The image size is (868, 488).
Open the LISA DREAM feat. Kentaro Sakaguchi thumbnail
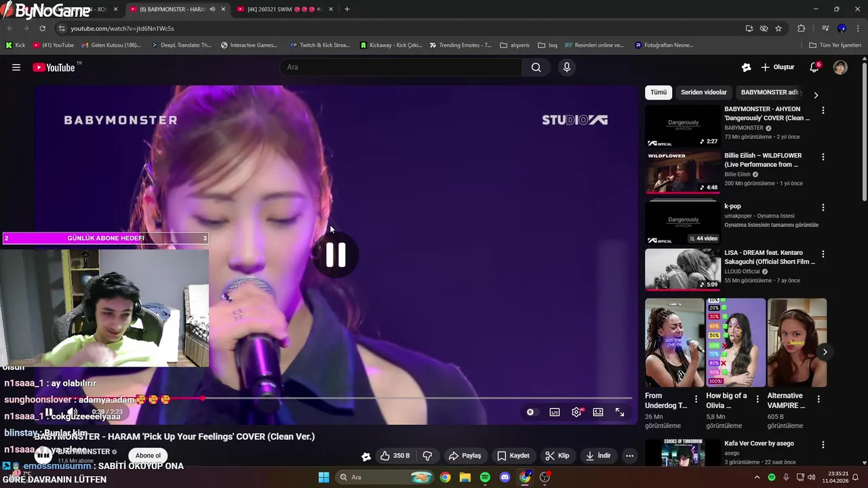(683, 269)
